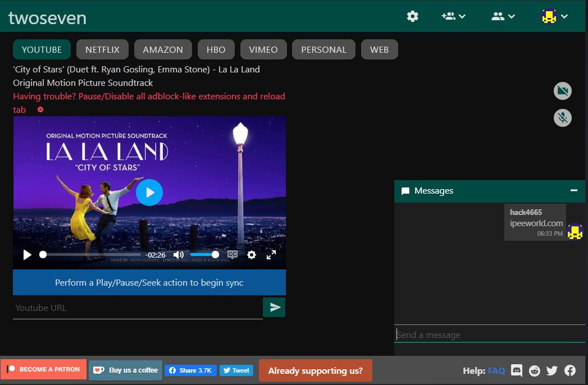Click the Facebook icon in the footer
This screenshot has width=588, height=385.
click(x=569, y=370)
